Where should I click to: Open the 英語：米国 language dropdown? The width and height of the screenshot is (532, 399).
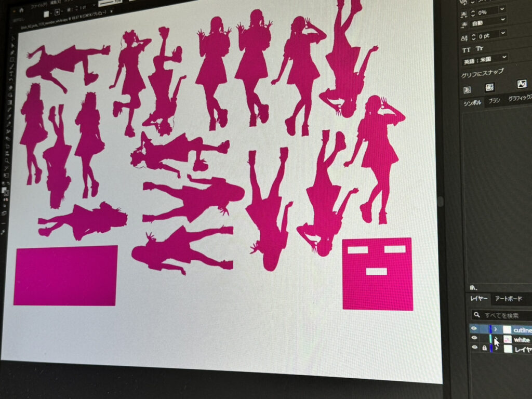(x=485, y=59)
